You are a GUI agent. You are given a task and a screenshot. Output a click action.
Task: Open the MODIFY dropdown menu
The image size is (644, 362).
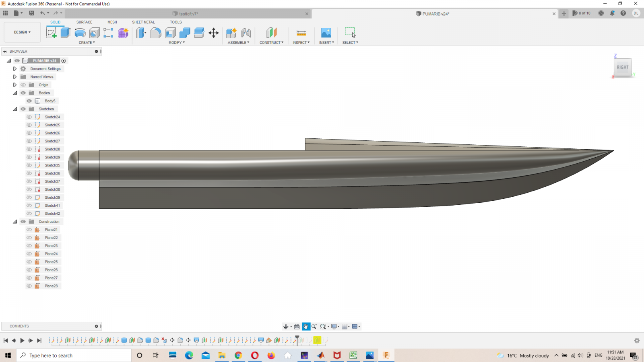point(177,43)
